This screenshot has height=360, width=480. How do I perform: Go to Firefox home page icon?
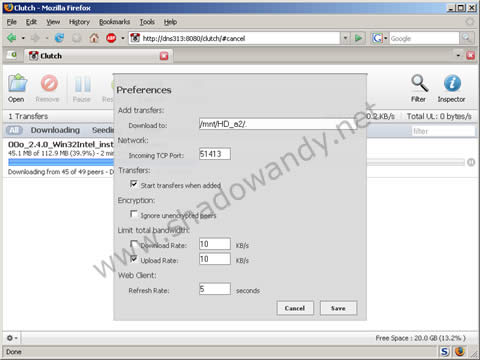pyautogui.click(x=94, y=38)
